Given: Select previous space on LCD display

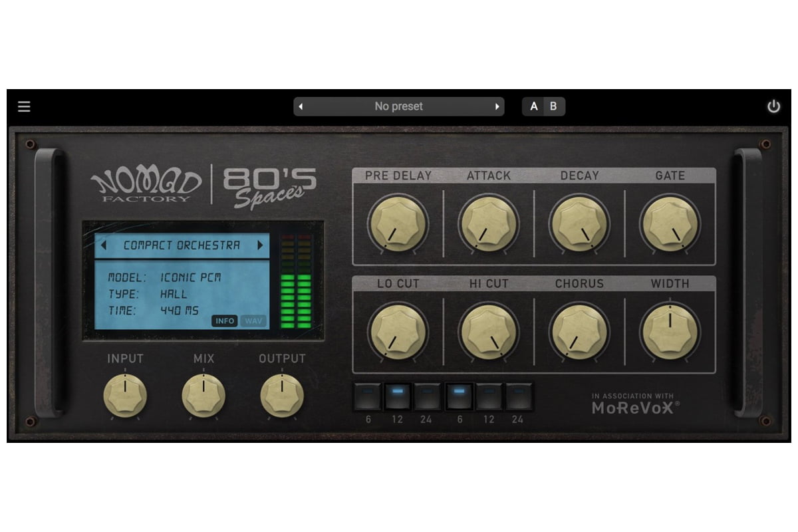Looking at the screenshot, I should (104, 245).
